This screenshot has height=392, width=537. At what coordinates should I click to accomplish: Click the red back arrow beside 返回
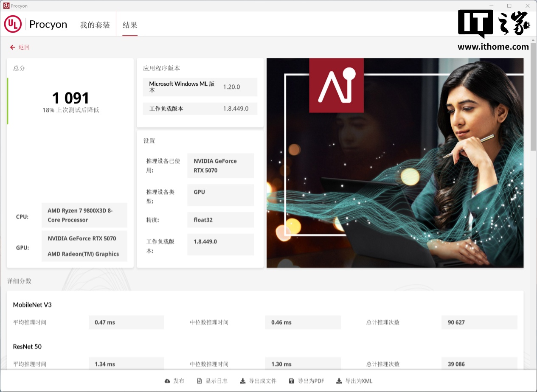(13, 48)
